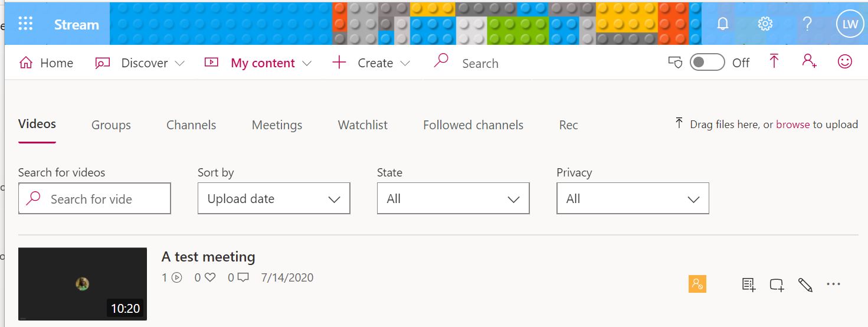868x327 pixels.
Task: Switch to the Groups tab
Action: [x=111, y=125]
